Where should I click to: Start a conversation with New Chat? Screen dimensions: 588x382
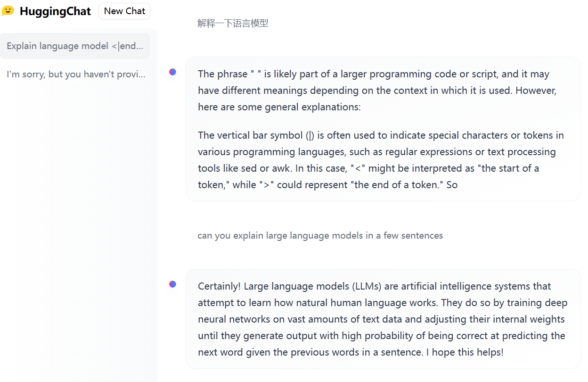coord(124,11)
